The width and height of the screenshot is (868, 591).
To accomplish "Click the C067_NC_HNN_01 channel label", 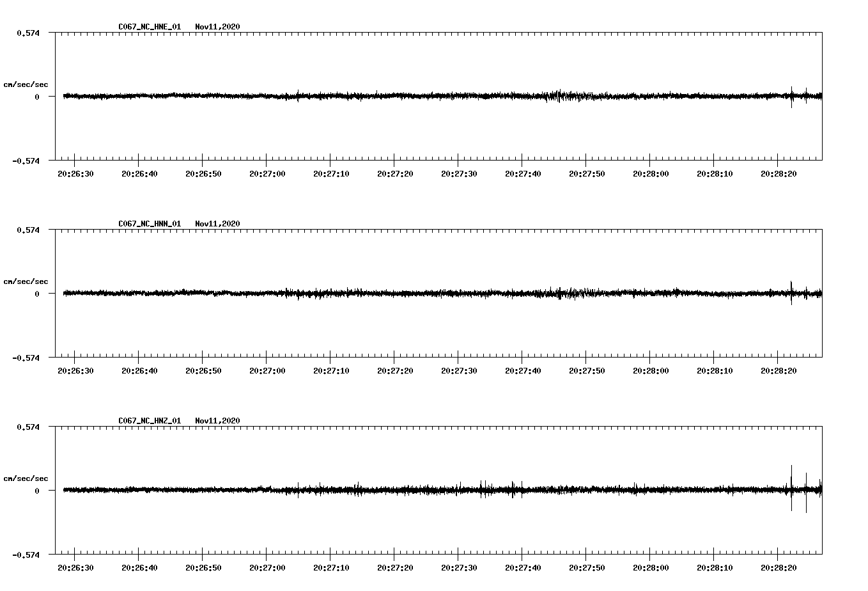I will point(148,224).
